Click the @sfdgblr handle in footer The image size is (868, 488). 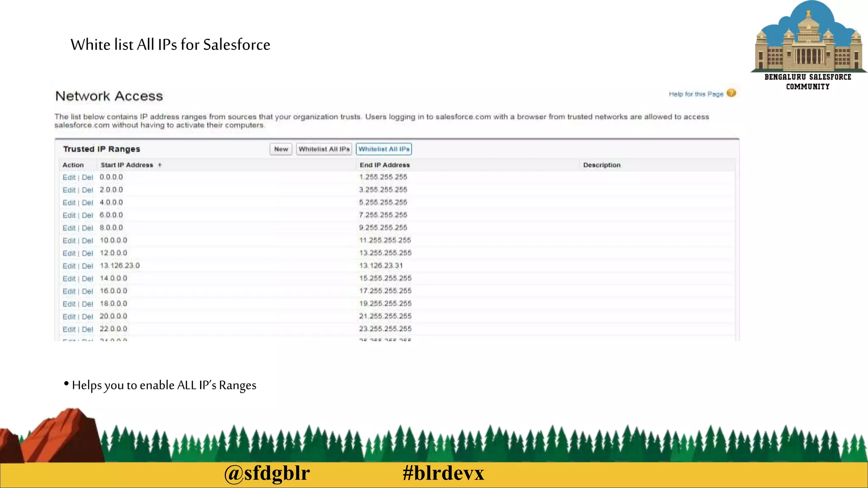(267, 473)
